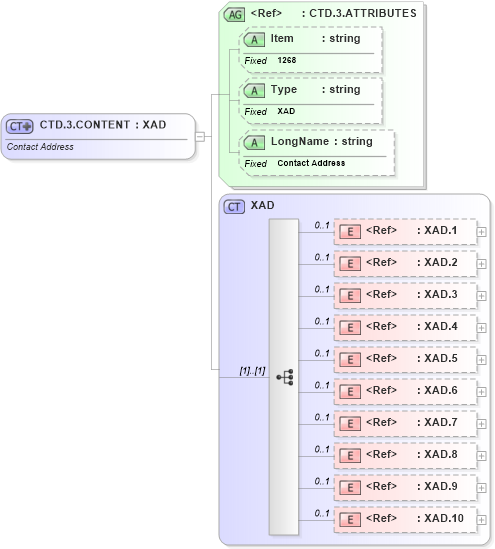Viewport: 495px width, 549px height.
Task: Click the A icon beside Type attribute
Action: point(254,91)
